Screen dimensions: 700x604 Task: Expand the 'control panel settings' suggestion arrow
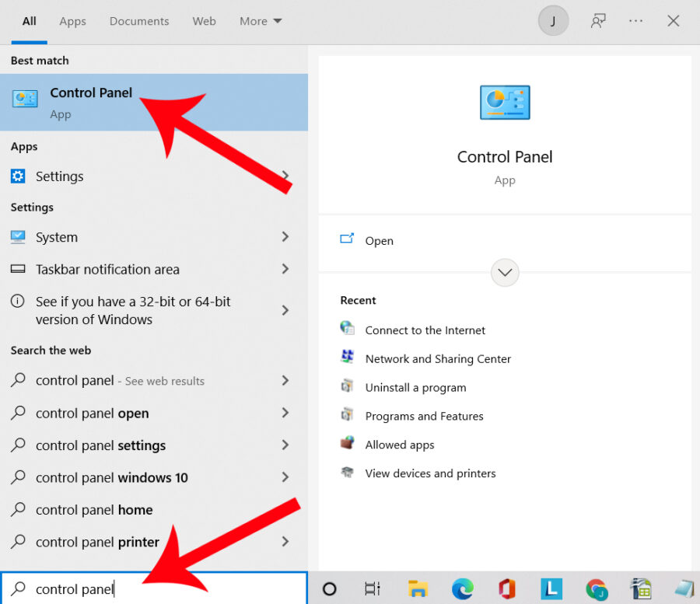pyautogui.click(x=285, y=445)
